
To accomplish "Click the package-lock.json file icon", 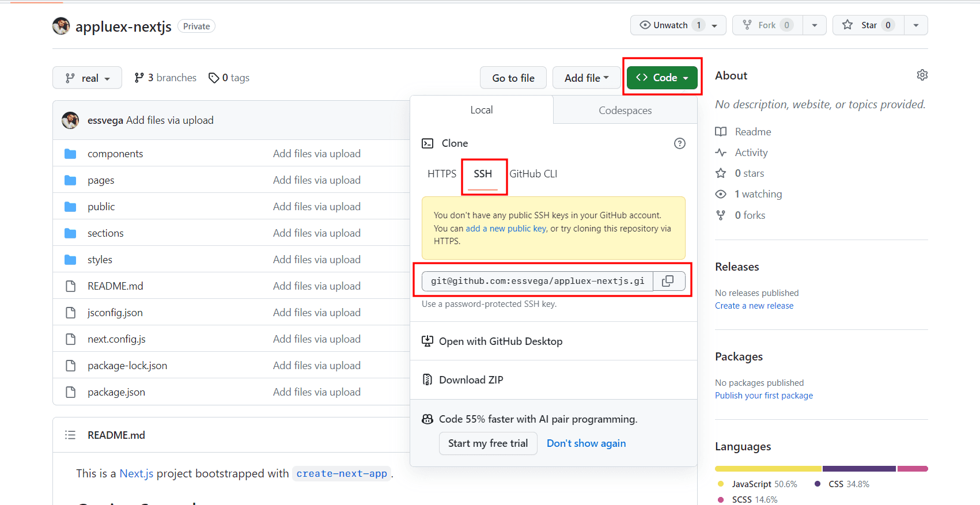I will pos(70,366).
